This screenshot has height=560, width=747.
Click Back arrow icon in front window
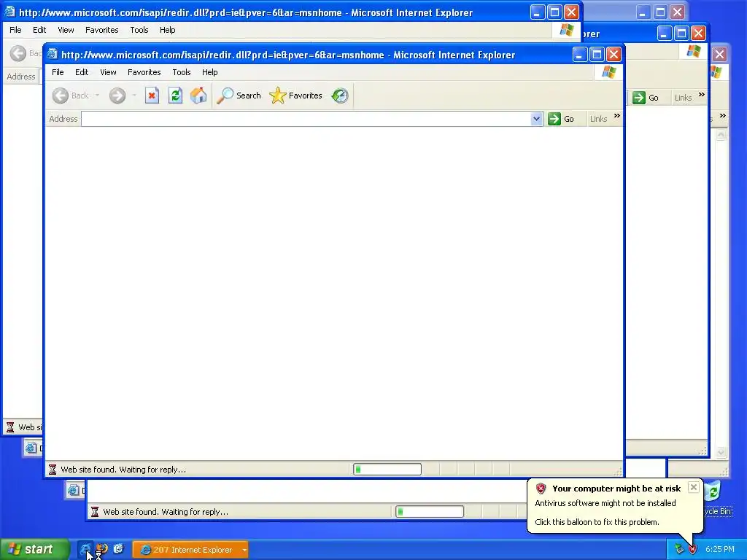pos(61,96)
